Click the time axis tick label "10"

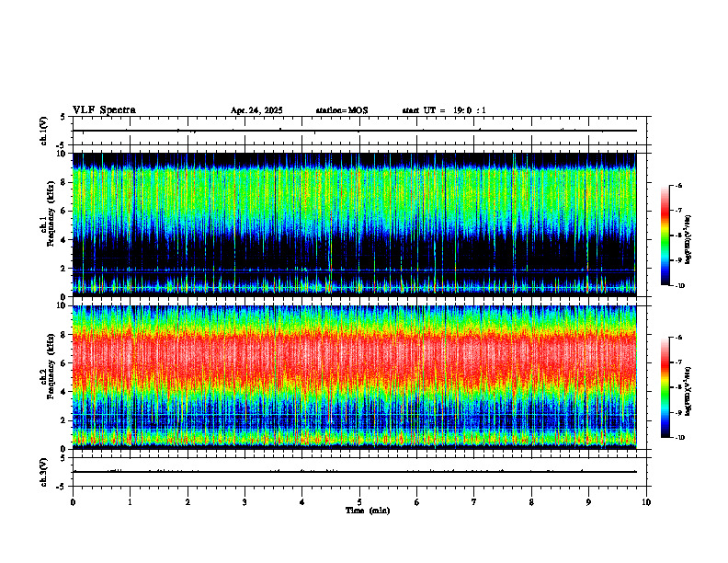point(646,502)
